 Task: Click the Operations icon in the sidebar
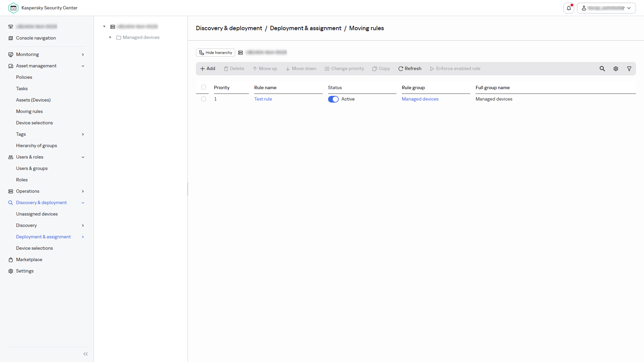tap(11, 191)
